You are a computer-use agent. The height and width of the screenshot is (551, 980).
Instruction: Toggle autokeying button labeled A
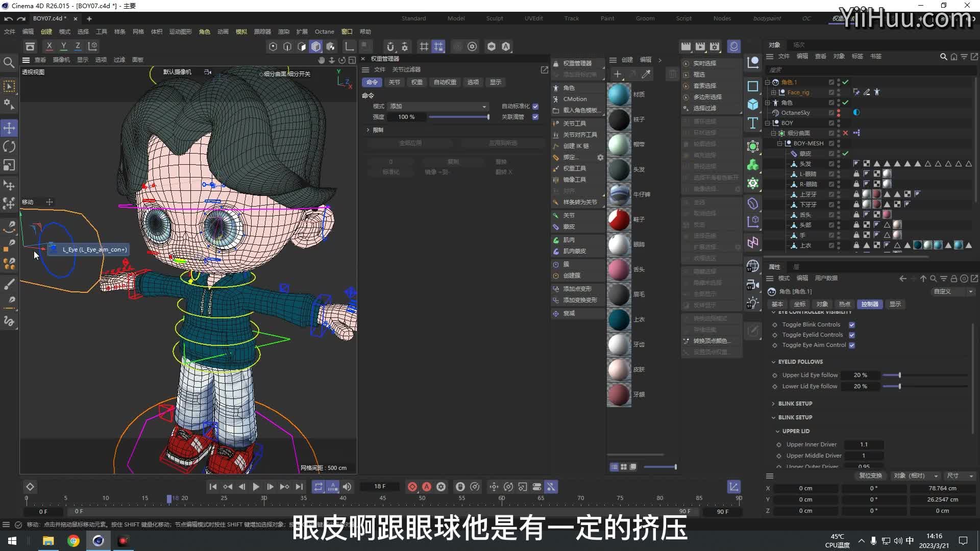pyautogui.click(x=427, y=487)
